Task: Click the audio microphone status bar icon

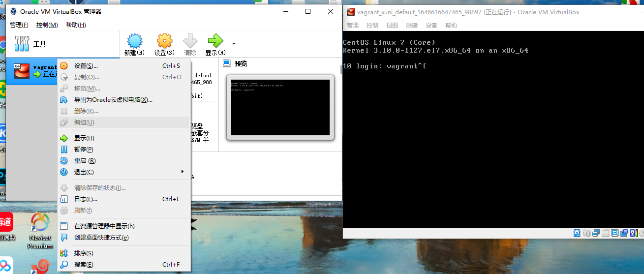Action: [587, 233]
